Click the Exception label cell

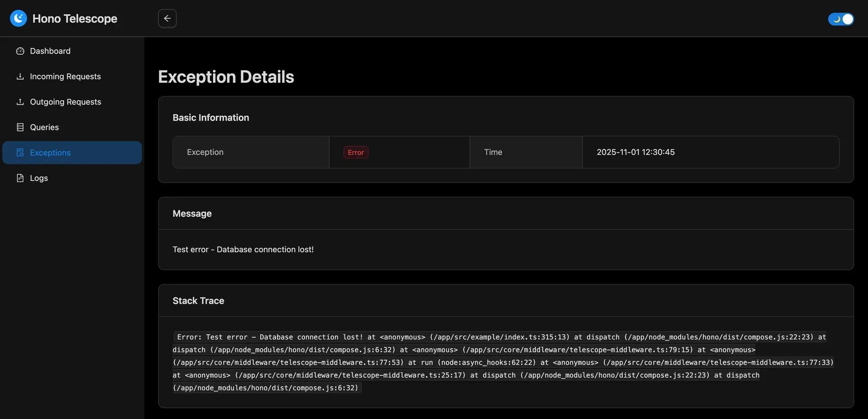point(205,152)
